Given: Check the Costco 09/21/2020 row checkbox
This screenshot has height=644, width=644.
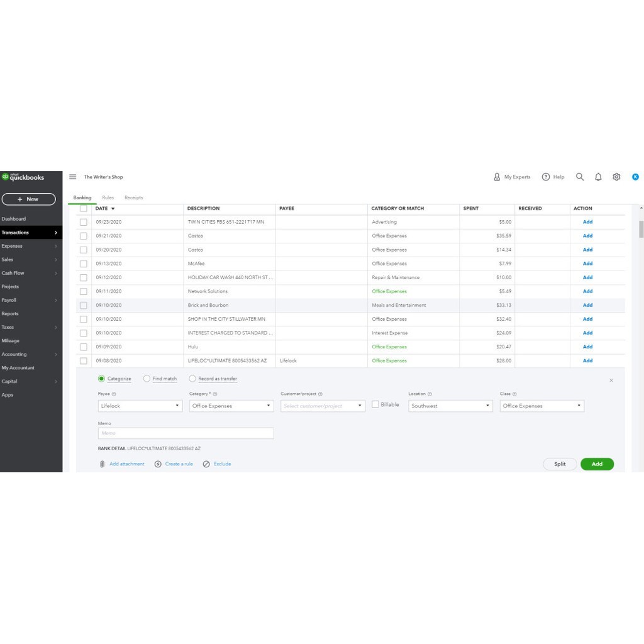Looking at the screenshot, I should pos(84,236).
